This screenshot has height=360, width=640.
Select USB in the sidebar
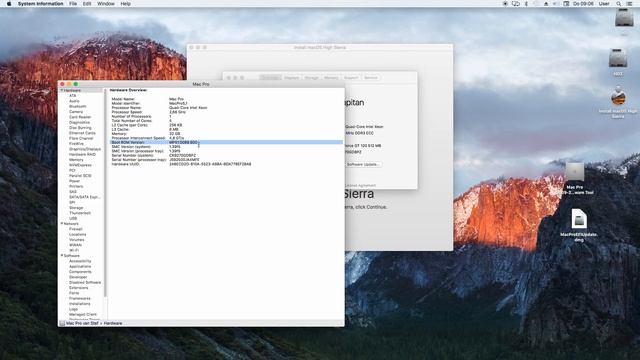[x=73, y=218]
